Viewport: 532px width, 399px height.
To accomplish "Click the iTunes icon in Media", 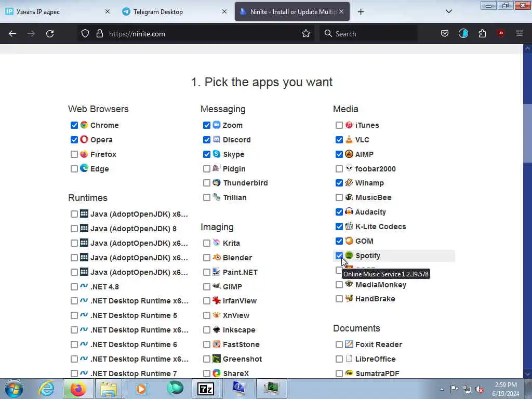I will point(349,125).
